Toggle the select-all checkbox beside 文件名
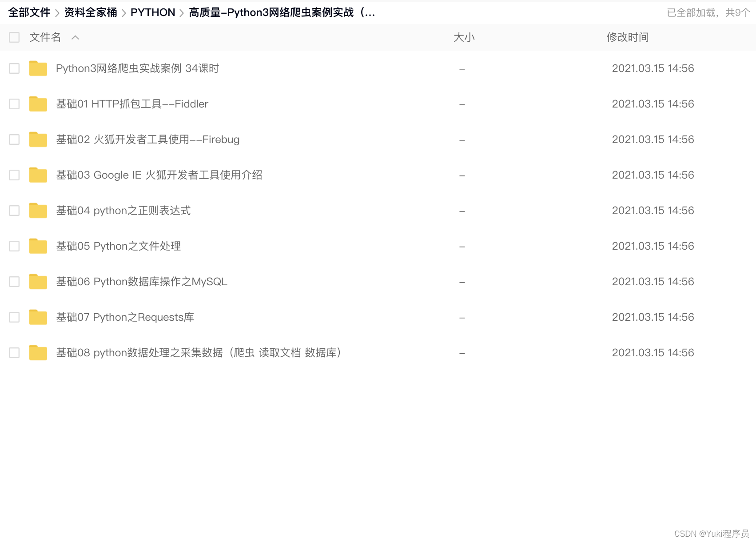Screen dimensions: 756x542 (14, 37)
